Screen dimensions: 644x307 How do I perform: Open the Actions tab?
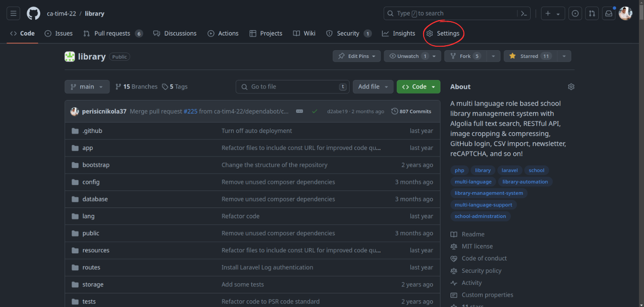click(223, 33)
